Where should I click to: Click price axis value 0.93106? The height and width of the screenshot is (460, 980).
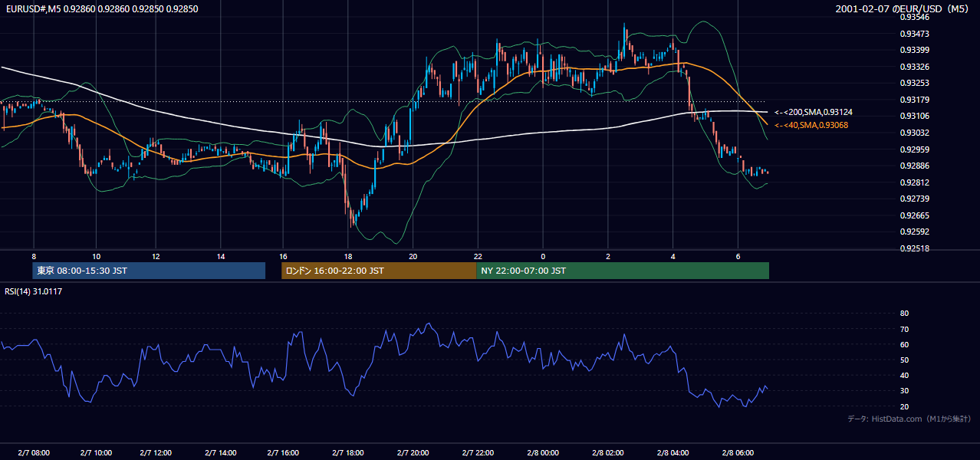click(914, 116)
